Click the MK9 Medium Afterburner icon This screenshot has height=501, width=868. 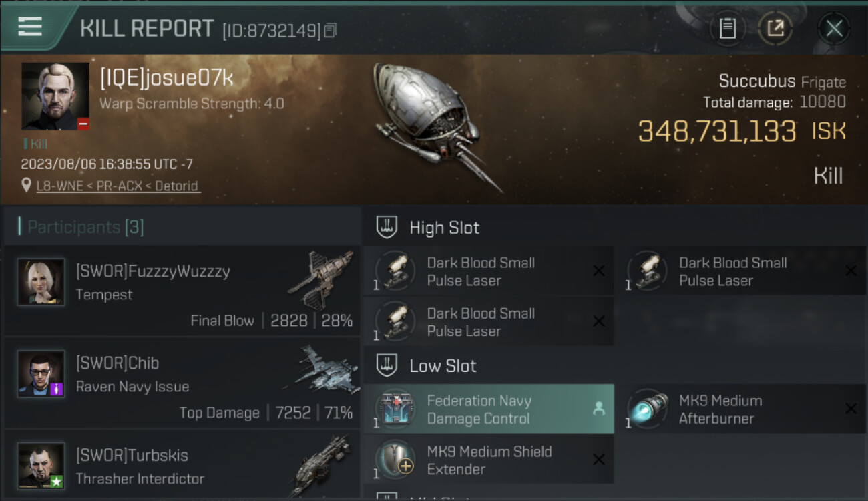click(x=648, y=408)
